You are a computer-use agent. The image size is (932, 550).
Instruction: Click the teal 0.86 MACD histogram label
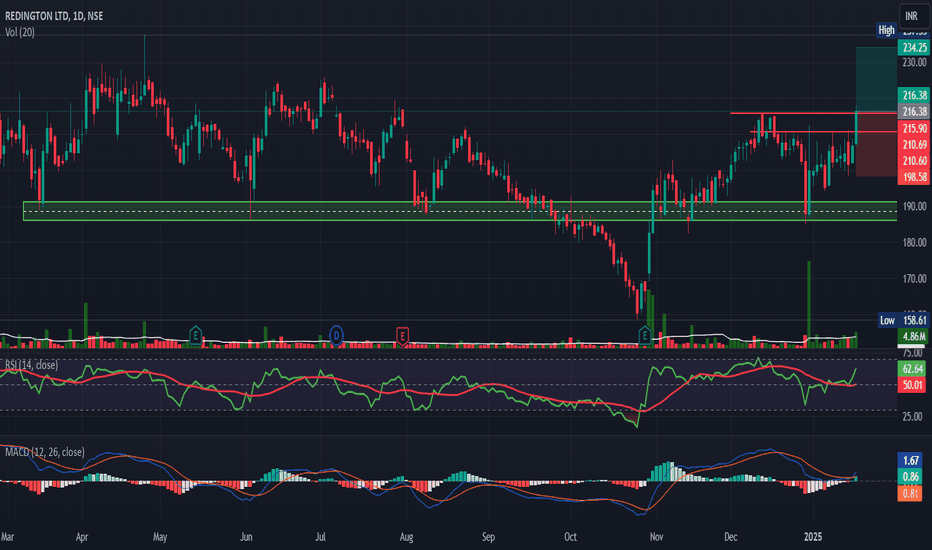[911, 476]
